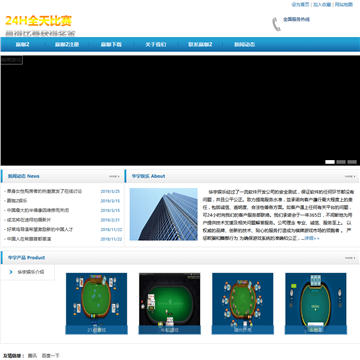Select the first white slide indicator
The width and height of the screenshot is (360, 360).
[x=330, y=162]
